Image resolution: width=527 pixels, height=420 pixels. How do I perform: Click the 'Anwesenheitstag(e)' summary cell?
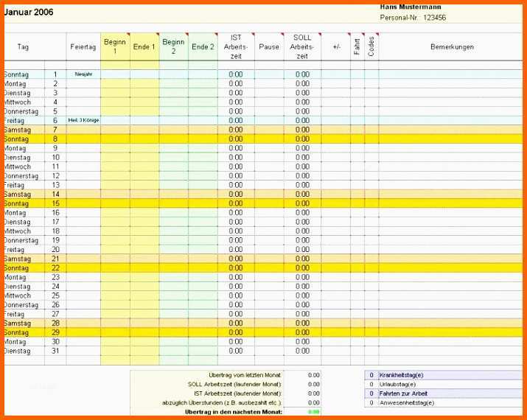point(450,402)
